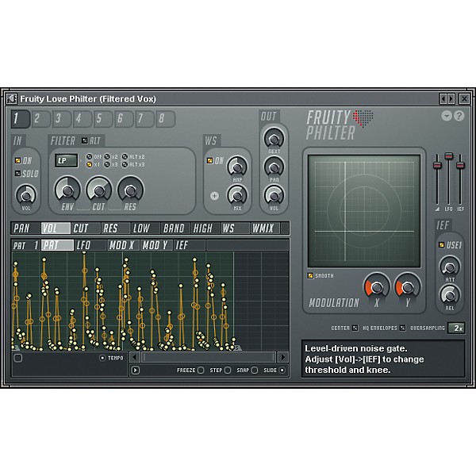
Task: Select the filter ALT x3 mode
Action: click(125, 164)
